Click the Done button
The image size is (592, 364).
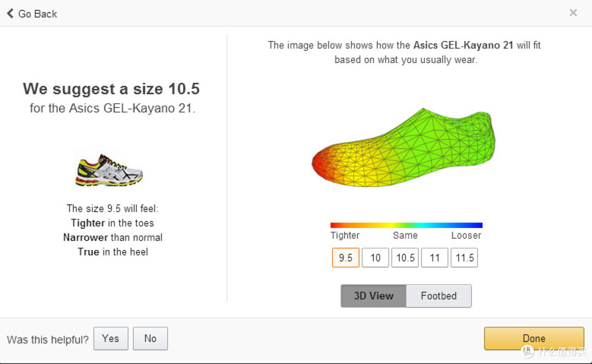534,338
